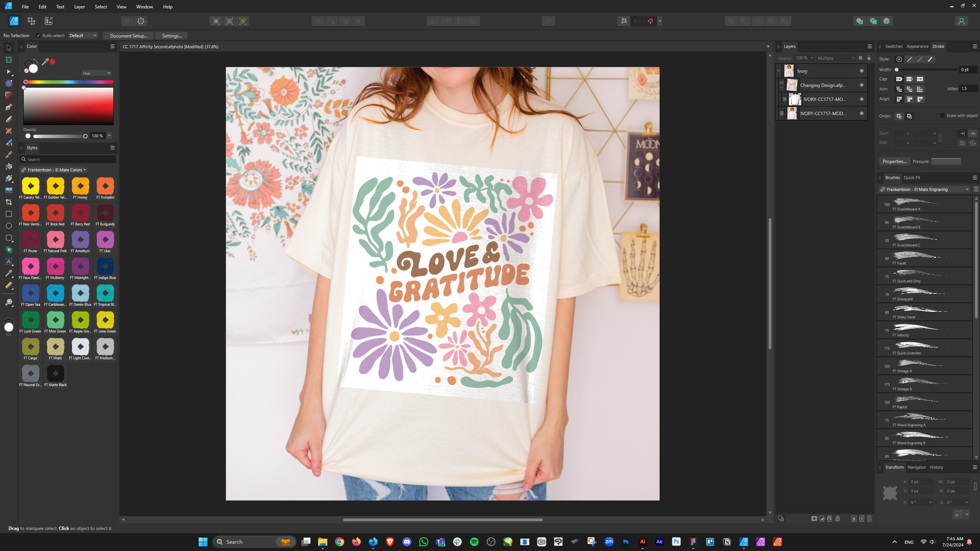Open the Multiply blend mode dropdown
980x551 pixels.
coord(835,58)
